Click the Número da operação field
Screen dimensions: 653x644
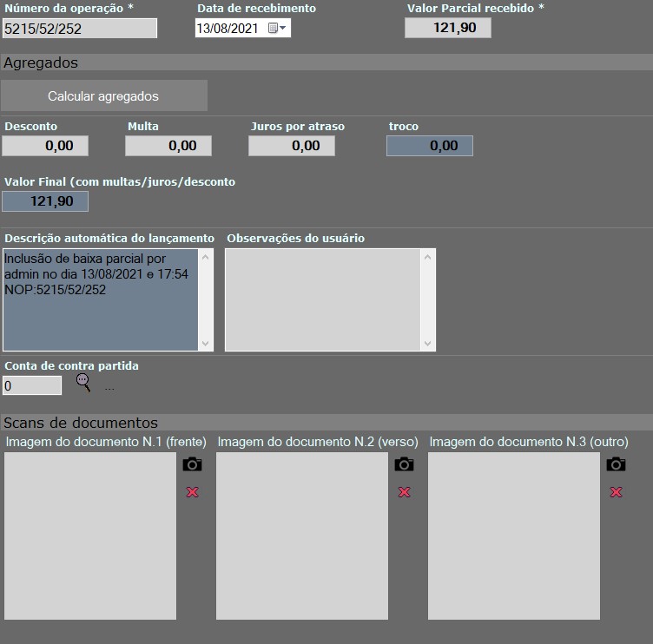pos(79,29)
